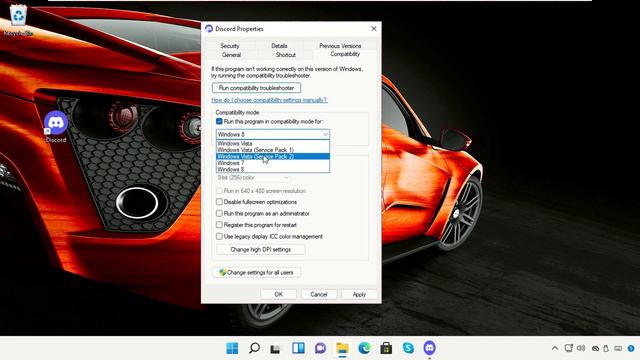Choose Windows 8 list option
The height and width of the screenshot is (360, 640).
pos(273,169)
